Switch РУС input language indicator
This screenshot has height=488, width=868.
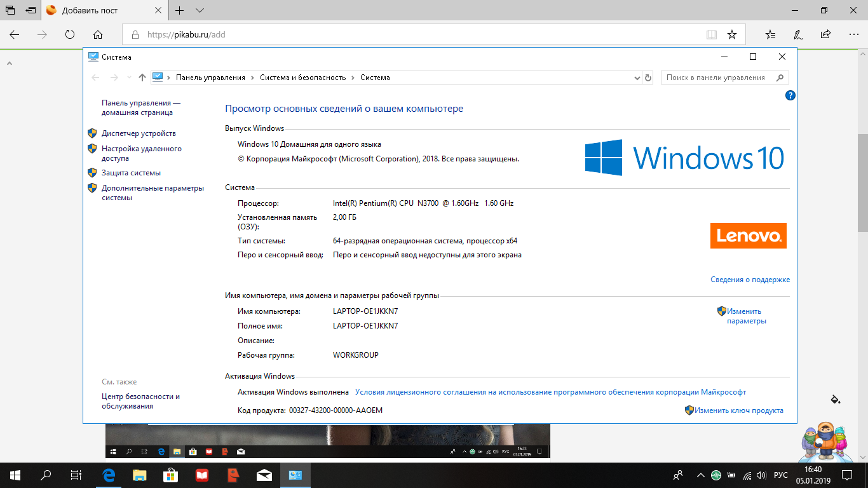(780, 475)
